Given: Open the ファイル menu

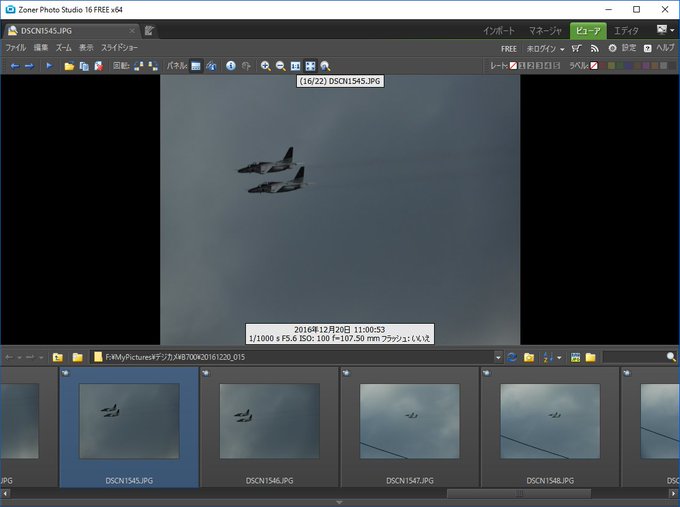Looking at the screenshot, I should coord(16,48).
